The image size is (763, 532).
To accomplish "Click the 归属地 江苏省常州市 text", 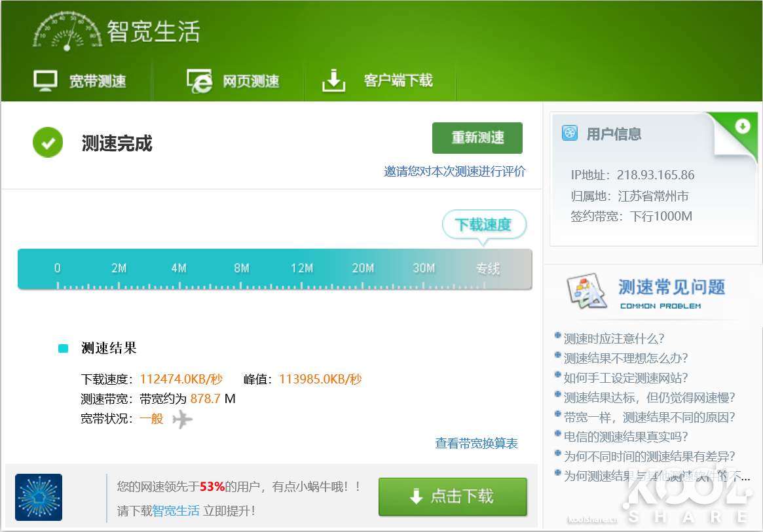I will click(x=629, y=196).
